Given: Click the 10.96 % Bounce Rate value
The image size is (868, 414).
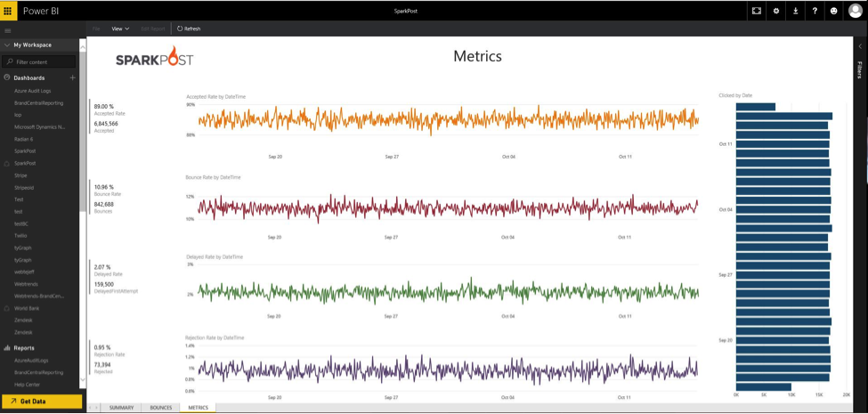Looking at the screenshot, I should click(103, 187).
